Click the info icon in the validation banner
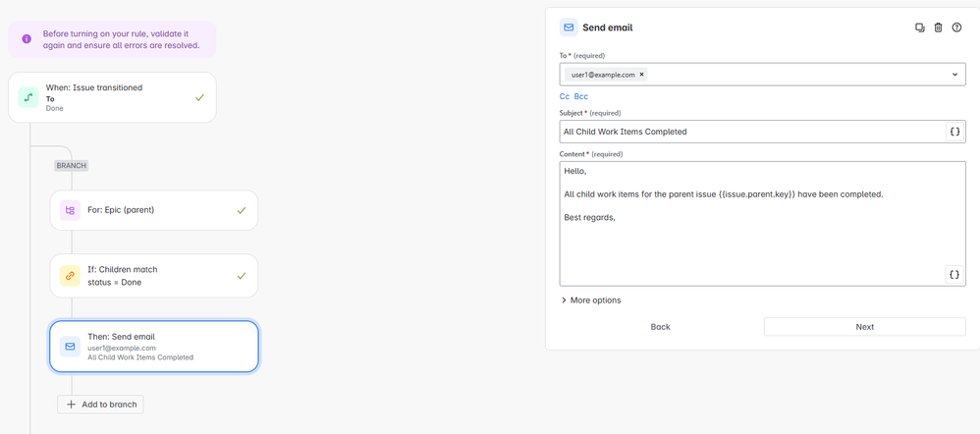 [x=27, y=38]
